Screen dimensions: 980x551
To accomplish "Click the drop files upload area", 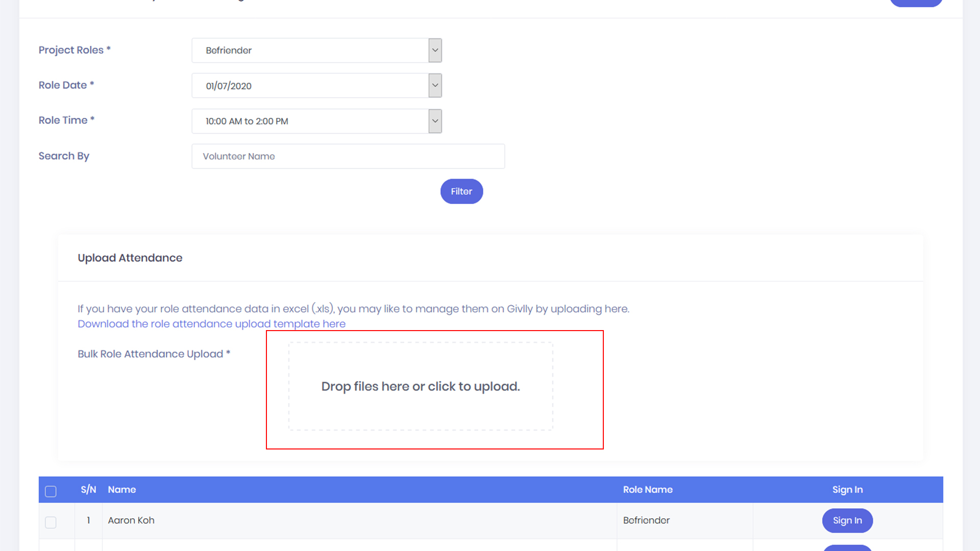I will click(420, 386).
